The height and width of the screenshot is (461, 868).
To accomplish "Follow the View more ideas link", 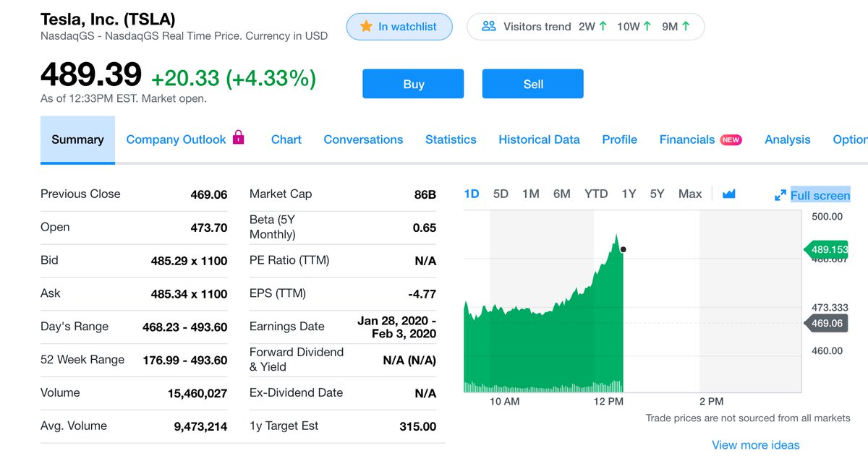I will (x=756, y=445).
